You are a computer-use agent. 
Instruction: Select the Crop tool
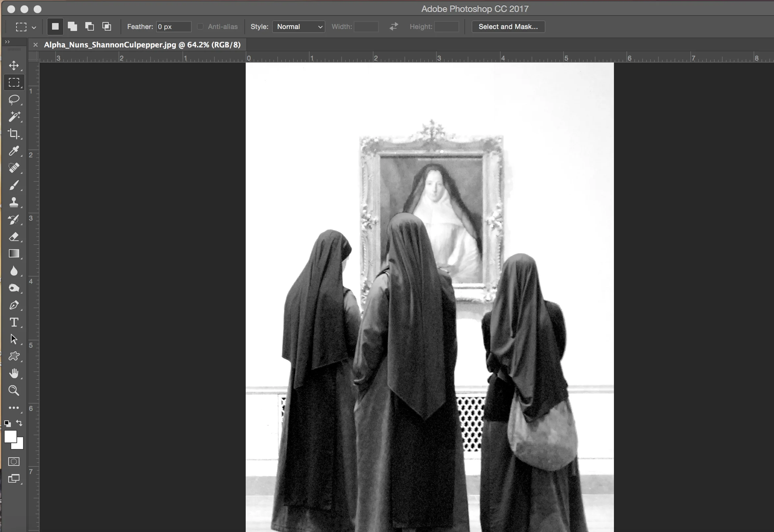pyautogui.click(x=14, y=134)
